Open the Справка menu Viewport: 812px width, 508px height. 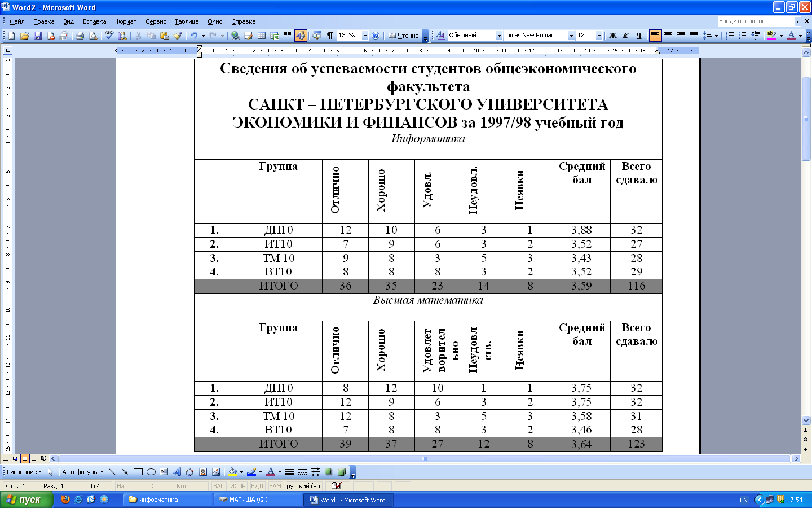click(243, 21)
